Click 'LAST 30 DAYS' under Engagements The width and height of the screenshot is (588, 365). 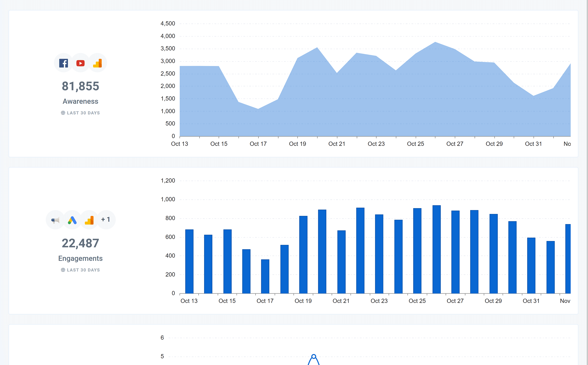[x=83, y=270]
